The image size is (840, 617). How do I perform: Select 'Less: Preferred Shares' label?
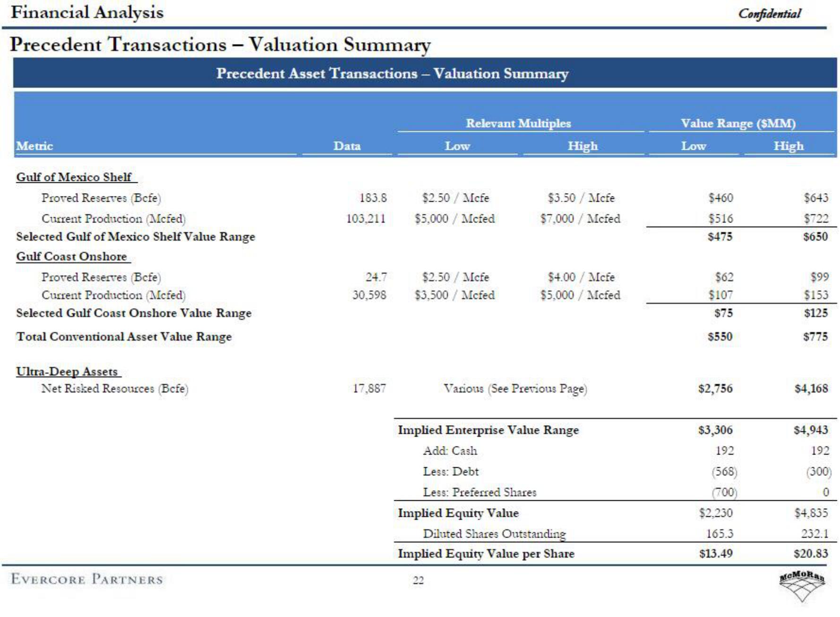click(480, 493)
